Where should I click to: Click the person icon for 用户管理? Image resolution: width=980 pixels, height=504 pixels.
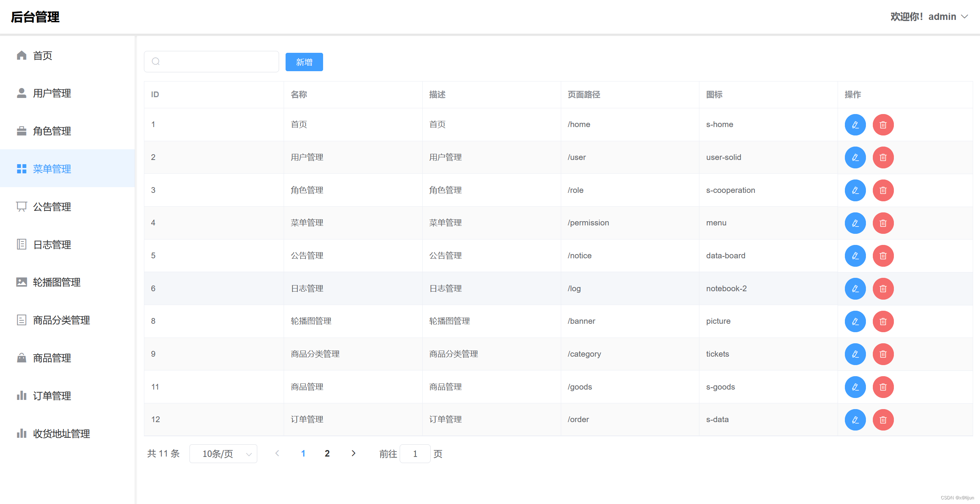tap(21, 93)
